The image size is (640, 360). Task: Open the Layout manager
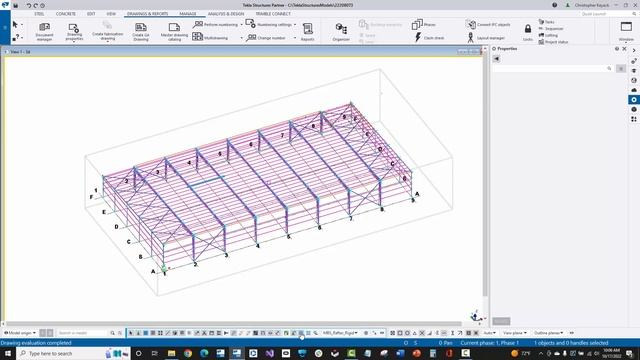coord(486,38)
